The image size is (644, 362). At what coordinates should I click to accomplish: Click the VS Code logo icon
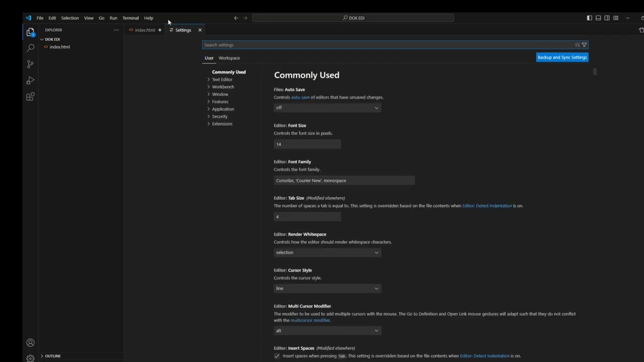28,18
